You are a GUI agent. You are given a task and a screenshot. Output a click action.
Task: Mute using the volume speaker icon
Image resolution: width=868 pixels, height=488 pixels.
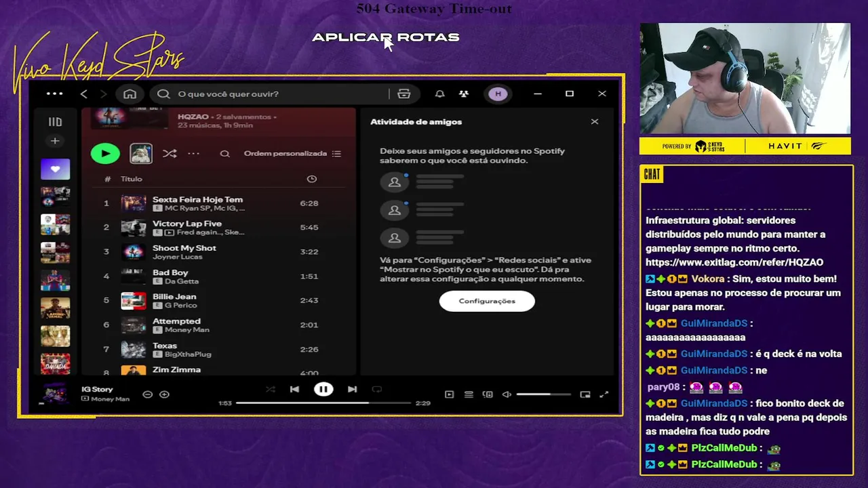click(x=507, y=394)
